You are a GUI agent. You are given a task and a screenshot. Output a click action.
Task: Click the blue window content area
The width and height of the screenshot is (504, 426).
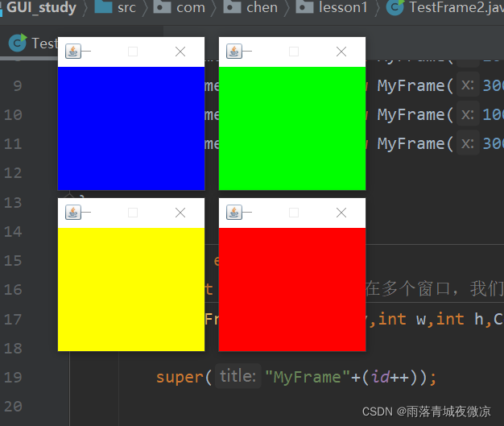click(131, 129)
